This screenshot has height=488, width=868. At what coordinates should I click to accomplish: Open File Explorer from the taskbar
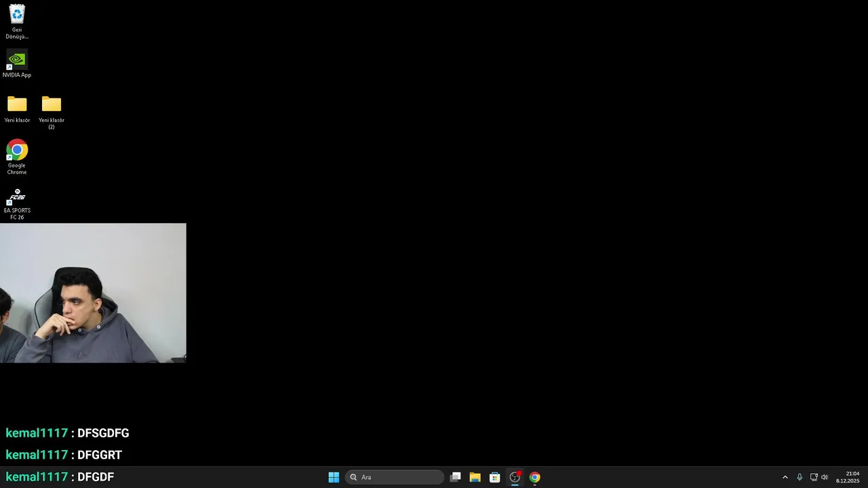click(x=475, y=477)
